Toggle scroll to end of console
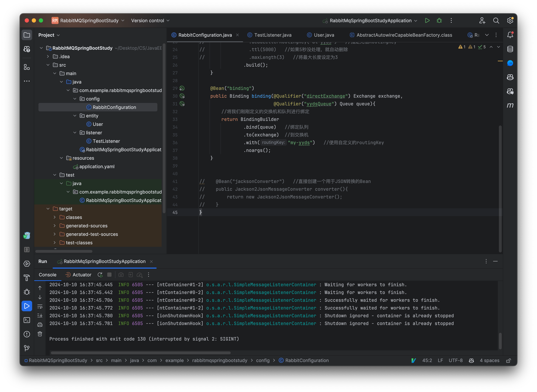The image size is (537, 392). [x=40, y=315]
